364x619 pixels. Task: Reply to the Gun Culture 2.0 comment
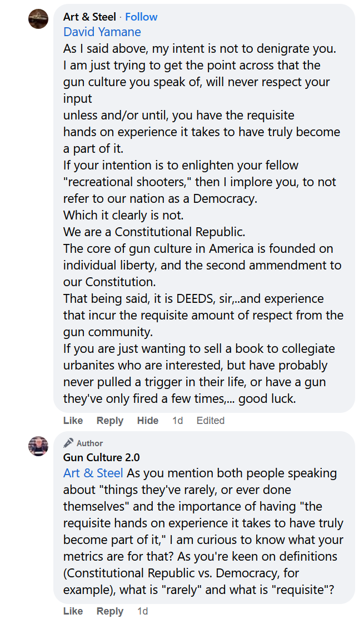pyautogui.click(x=110, y=611)
